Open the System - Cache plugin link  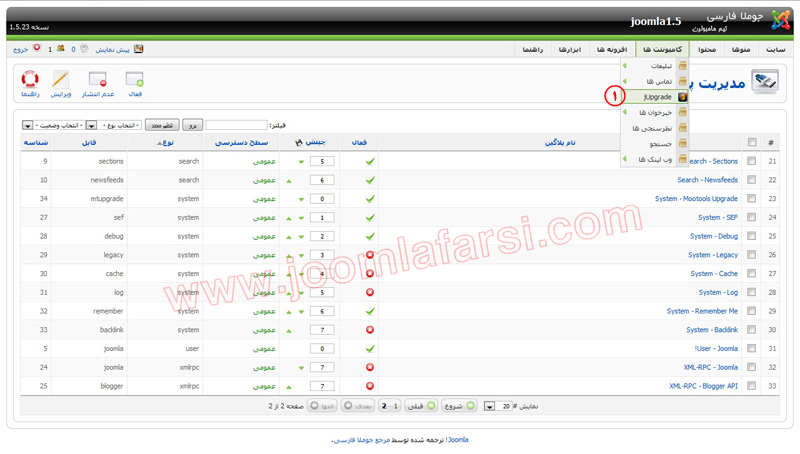[713, 274]
